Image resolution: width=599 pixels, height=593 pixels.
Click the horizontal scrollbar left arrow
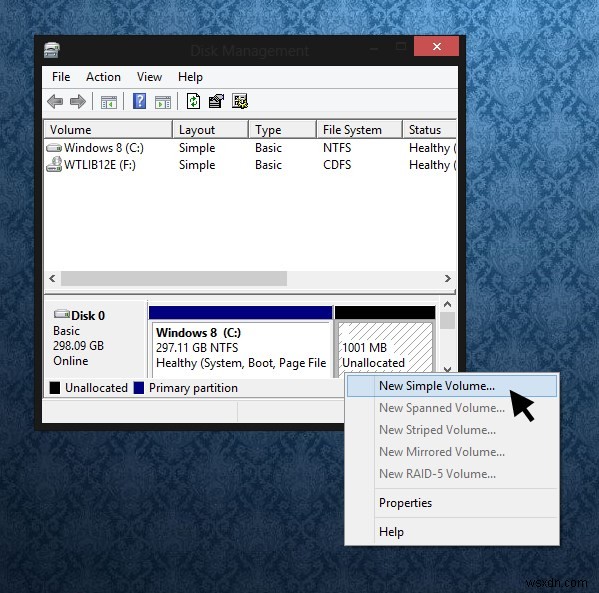[52, 279]
